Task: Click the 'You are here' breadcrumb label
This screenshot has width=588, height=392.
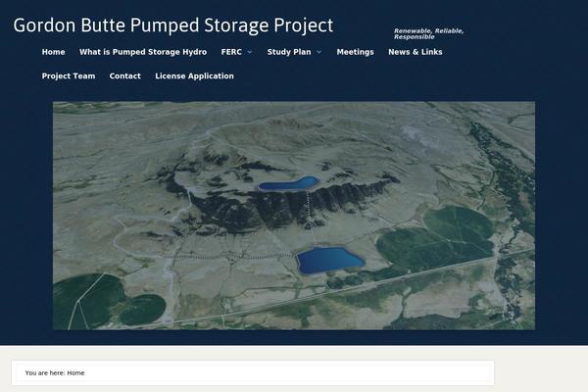Action: click(x=44, y=373)
